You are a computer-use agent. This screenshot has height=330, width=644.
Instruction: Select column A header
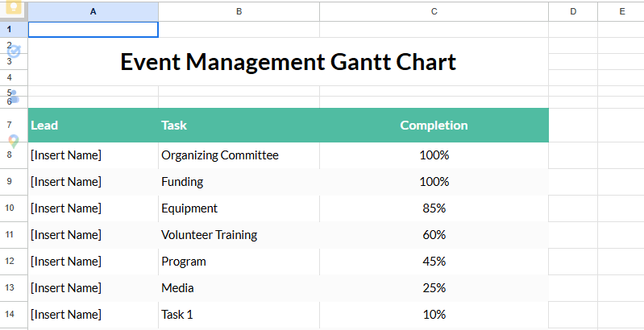(x=93, y=11)
